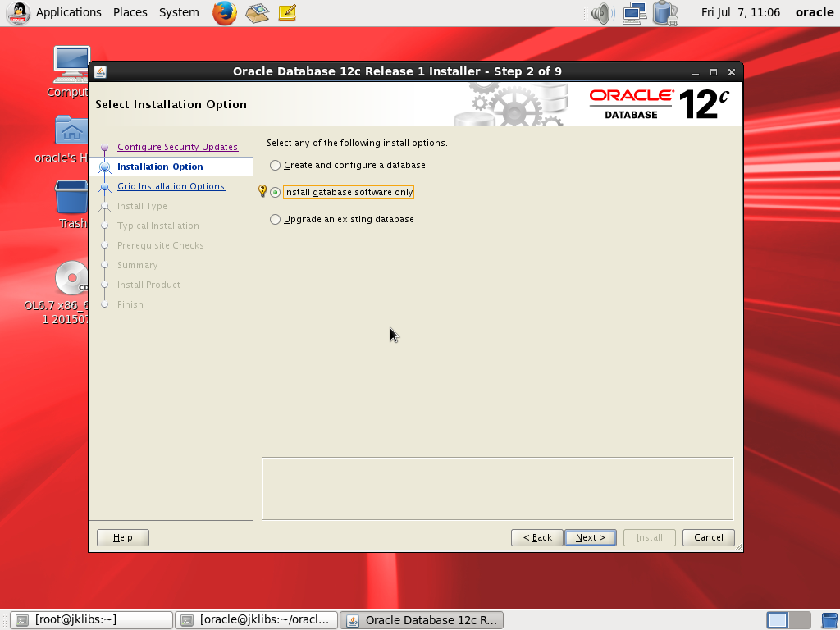Click the Oracle penguin Applications icon
Viewport: 840px width, 630px height.
click(x=19, y=13)
